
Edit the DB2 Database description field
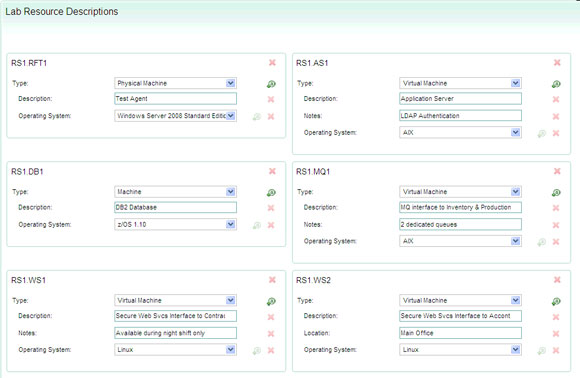pyautogui.click(x=175, y=207)
